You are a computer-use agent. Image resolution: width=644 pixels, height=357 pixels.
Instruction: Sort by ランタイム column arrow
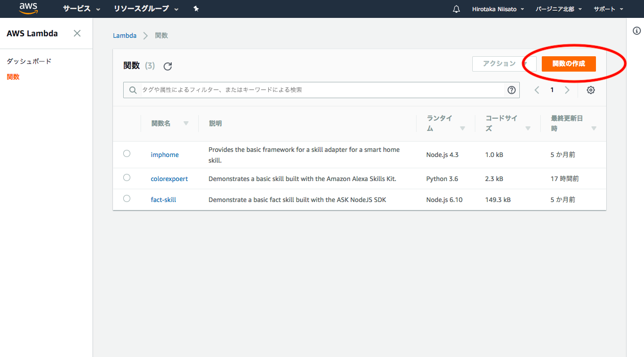(463, 128)
